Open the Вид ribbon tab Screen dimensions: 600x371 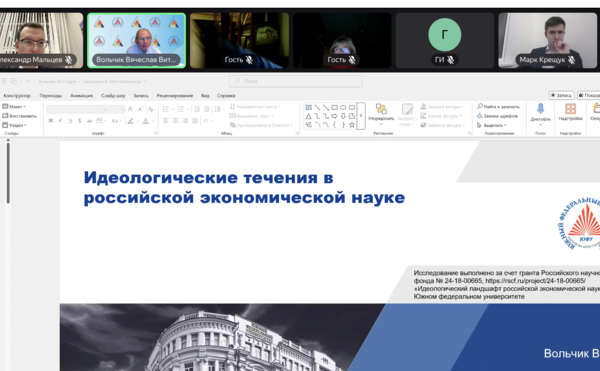pos(205,96)
